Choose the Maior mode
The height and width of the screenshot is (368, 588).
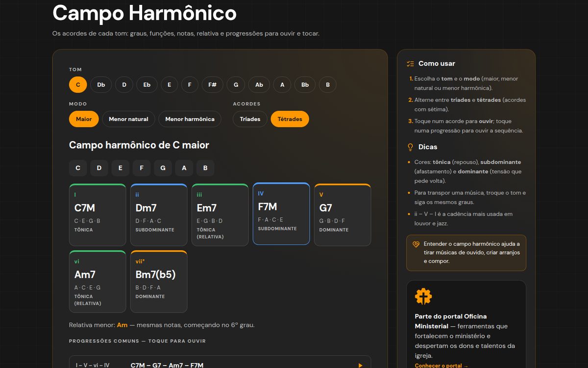[84, 119]
